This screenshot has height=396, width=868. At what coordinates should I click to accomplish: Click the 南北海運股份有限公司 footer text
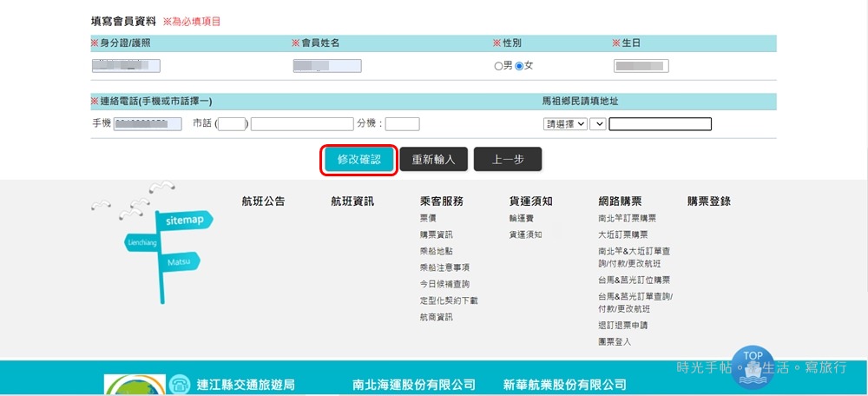[414, 385]
